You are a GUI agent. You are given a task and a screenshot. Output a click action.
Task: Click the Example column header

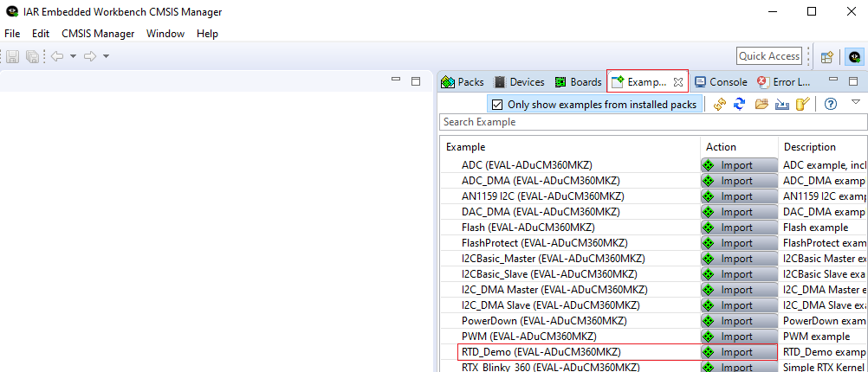pyautogui.click(x=570, y=147)
